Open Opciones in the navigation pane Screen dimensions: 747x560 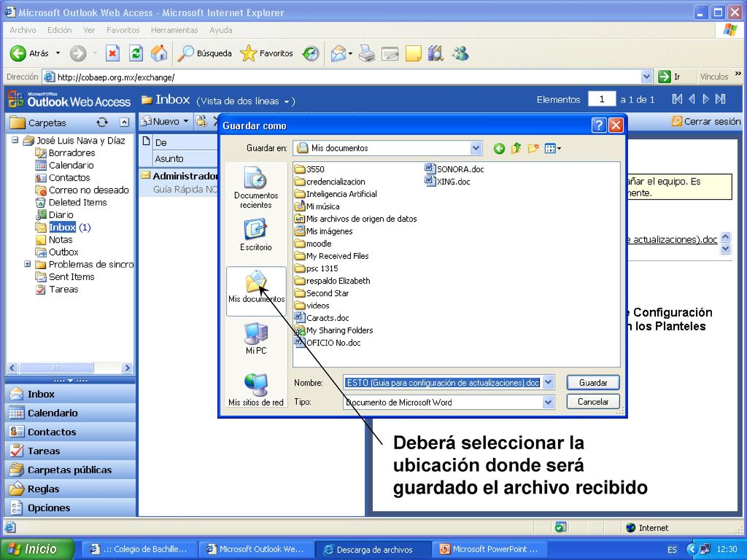[x=69, y=508]
